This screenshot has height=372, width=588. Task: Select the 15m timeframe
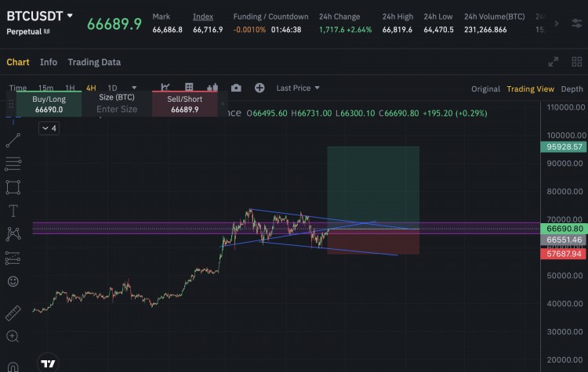(45, 88)
